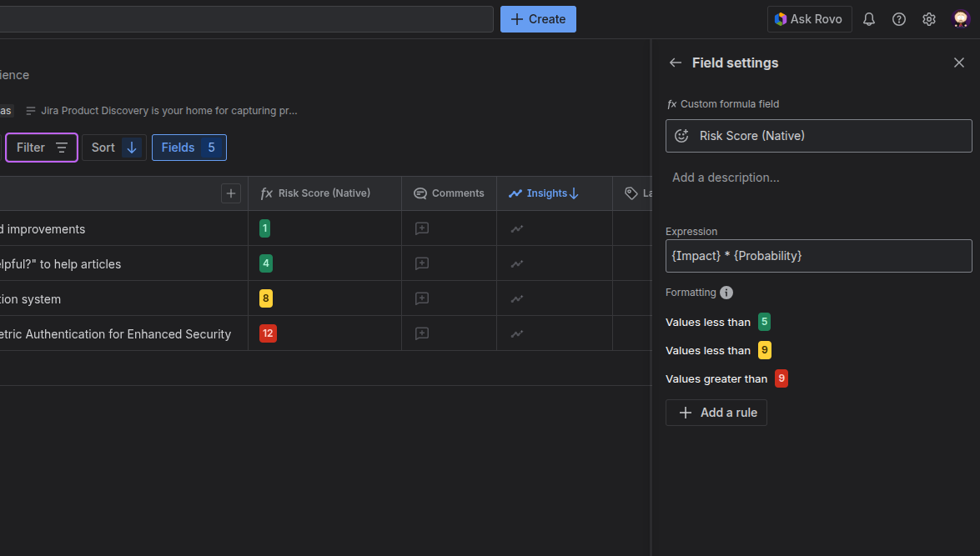Click the Insights trendline icon in column header
The image size is (980, 556).
tap(515, 193)
